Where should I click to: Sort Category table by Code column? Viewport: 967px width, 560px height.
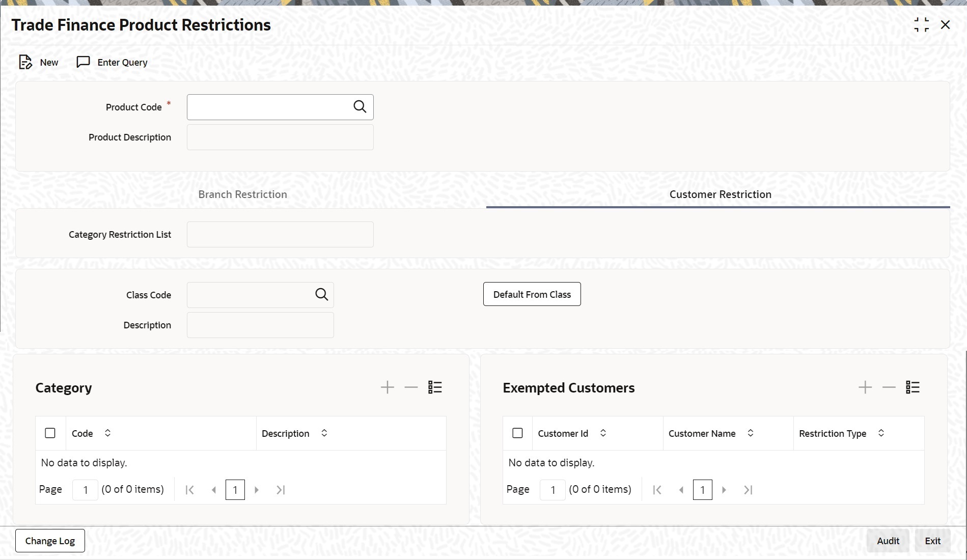(x=107, y=433)
